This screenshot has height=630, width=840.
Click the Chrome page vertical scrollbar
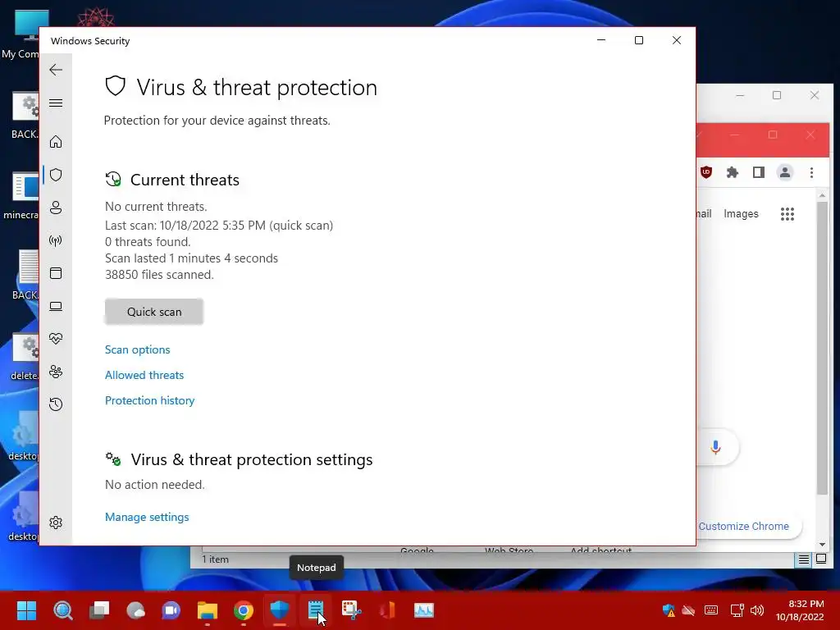(x=822, y=348)
